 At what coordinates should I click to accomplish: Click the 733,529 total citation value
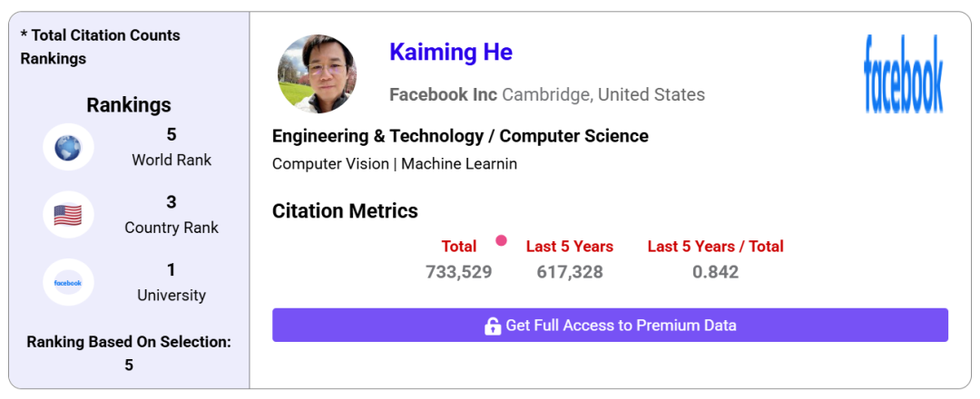point(459,272)
